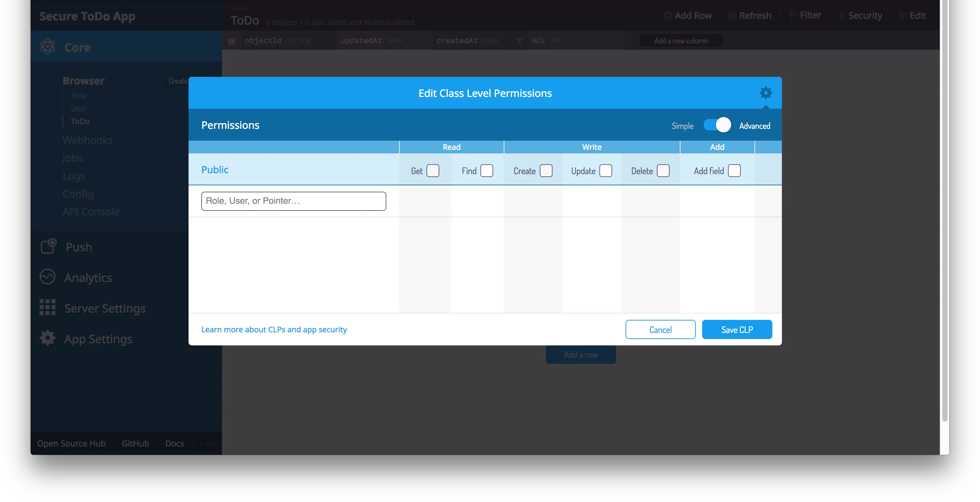
Task: Click the Server Settings grid icon
Action: click(x=48, y=307)
